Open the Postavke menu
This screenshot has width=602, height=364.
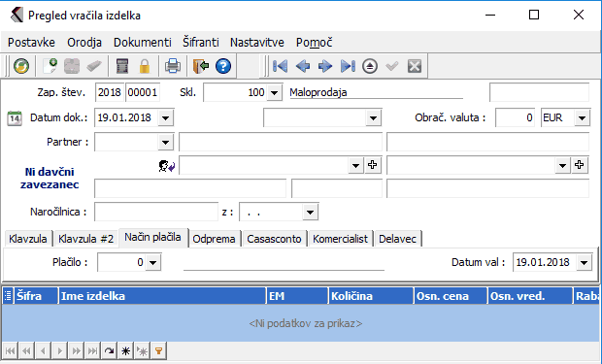[x=31, y=43]
